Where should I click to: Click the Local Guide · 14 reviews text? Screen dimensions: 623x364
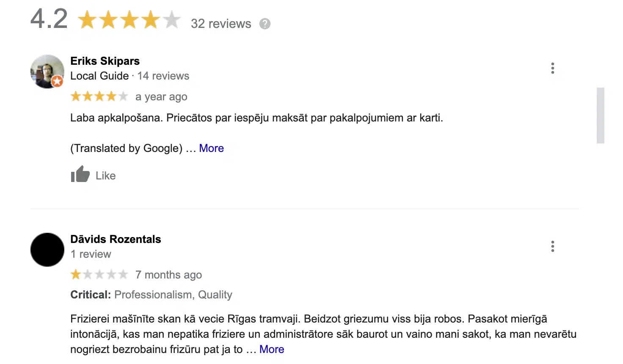[130, 76]
